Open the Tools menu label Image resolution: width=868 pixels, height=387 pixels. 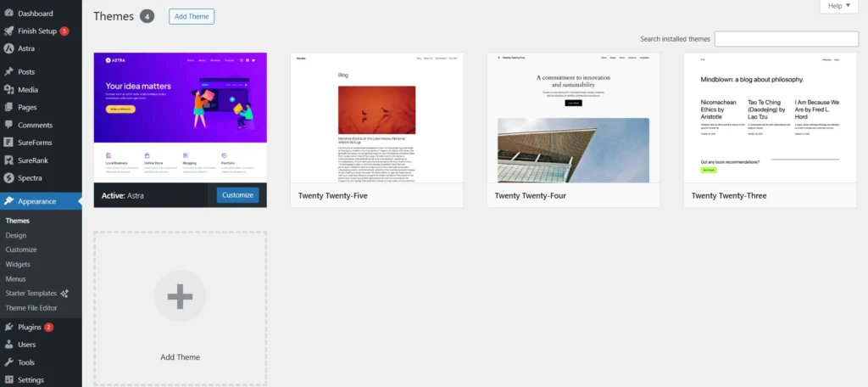tap(26, 362)
